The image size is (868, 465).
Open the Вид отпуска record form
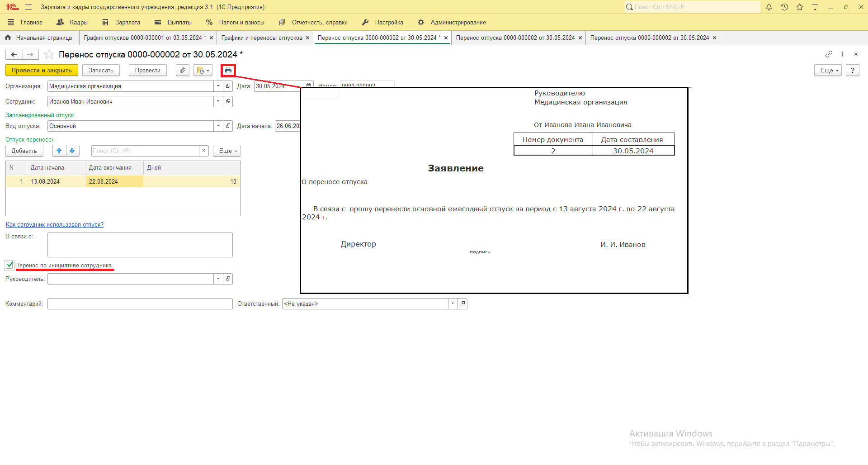click(228, 126)
